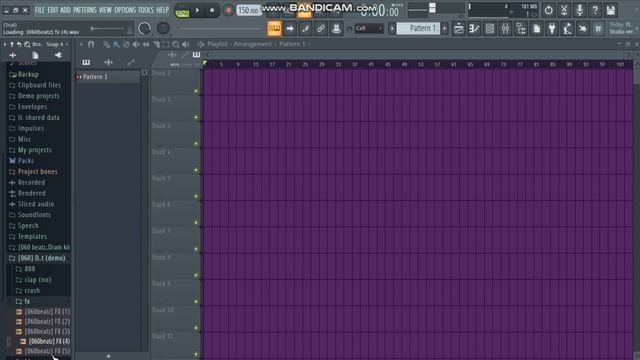The image size is (640, 360).
Task: Click the circular undo-history icon top right
Action: point(549,10)
